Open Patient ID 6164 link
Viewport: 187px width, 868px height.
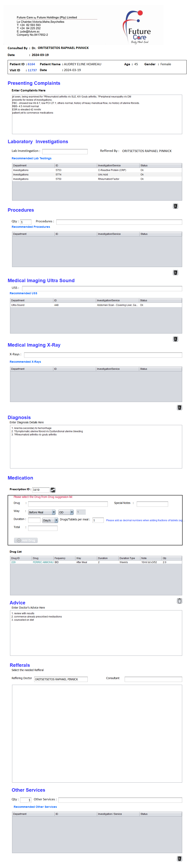tap(31, 64)
